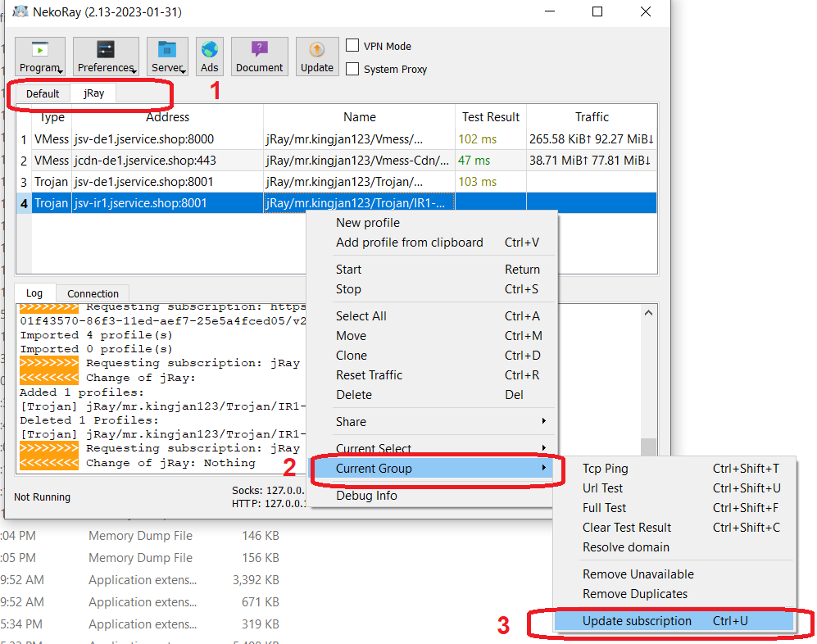Enable the VPN Mode checkbox
Viewport: 817px width, 644px height.
353,46
